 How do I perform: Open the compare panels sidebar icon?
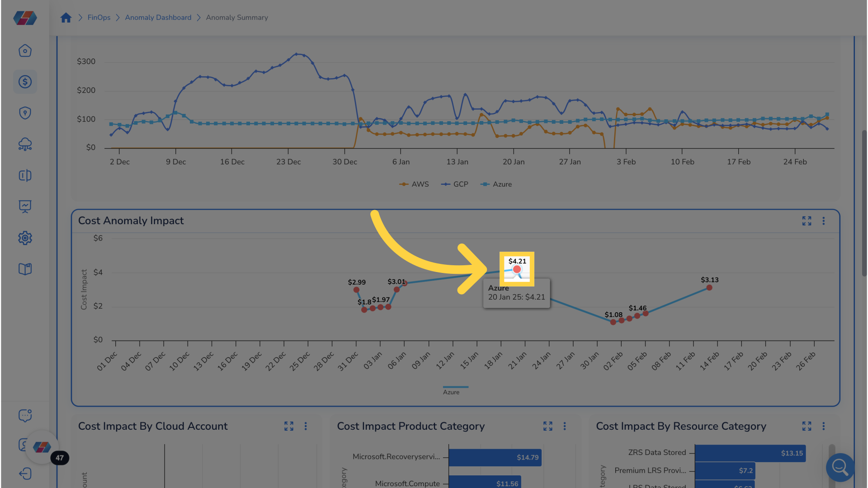pos(25,175)
